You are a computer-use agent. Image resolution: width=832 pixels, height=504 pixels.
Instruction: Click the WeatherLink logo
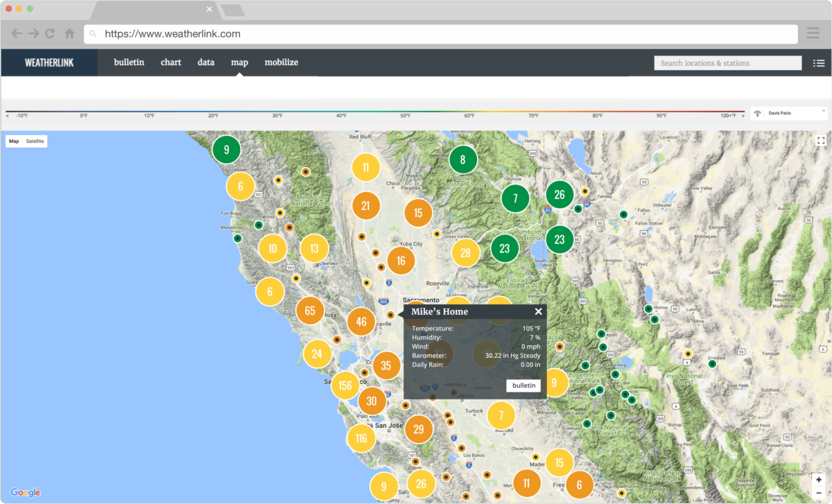[49, 62]
